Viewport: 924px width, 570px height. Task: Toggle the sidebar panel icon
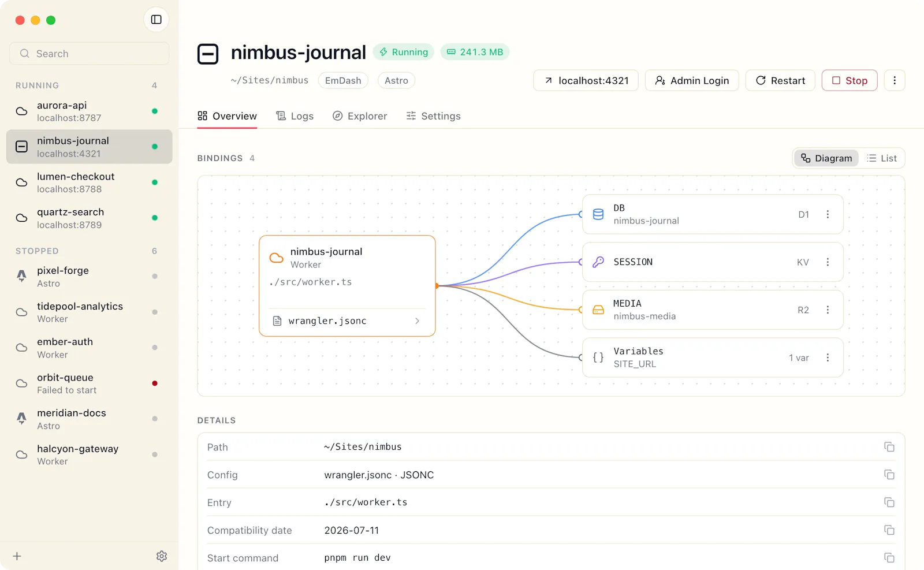pyautogui.click(x=156, y=20)
